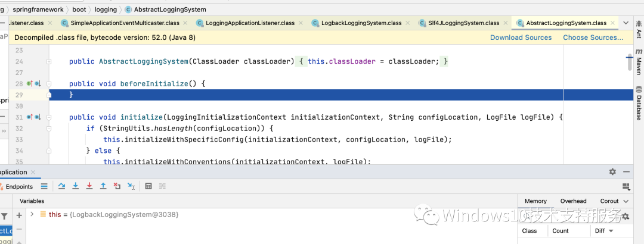The image size is (644, 244).
Task: Click the implements gutter icon on line 31
Action: tap(30, 117)
